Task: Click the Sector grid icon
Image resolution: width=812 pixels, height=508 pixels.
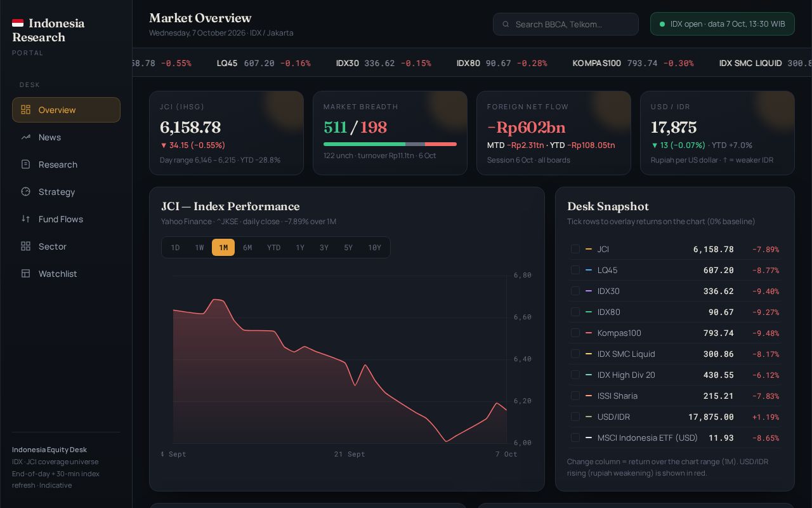Action: pos(25,246)
